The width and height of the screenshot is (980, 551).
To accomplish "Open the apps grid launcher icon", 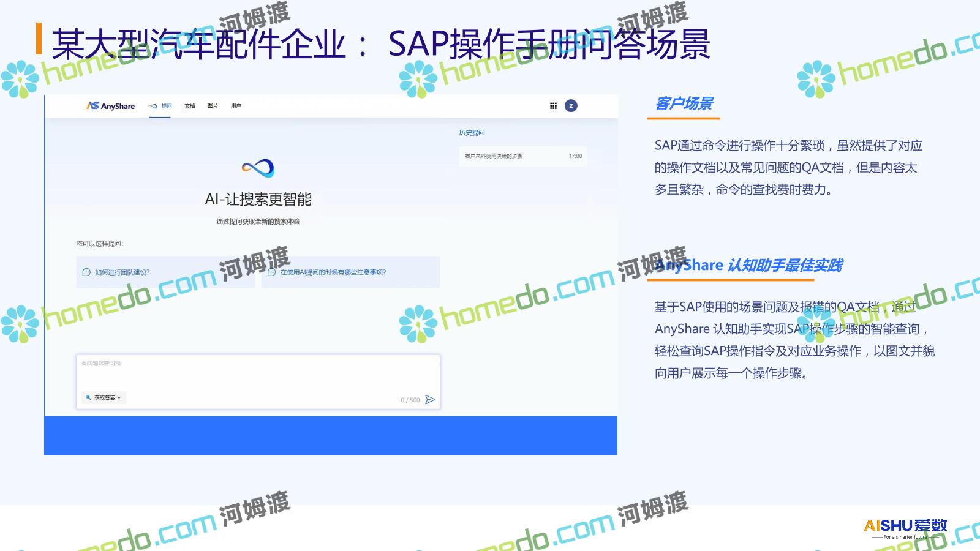I will tap(553, 106).
